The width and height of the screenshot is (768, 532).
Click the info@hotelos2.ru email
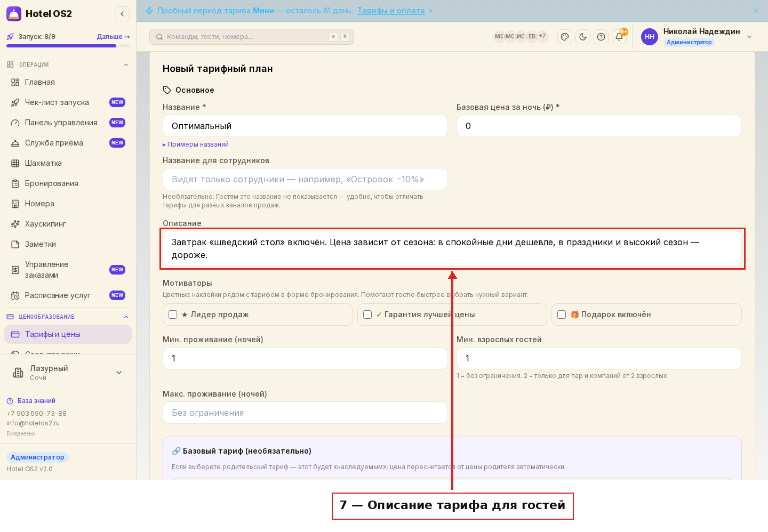click(x=33, y=423)
